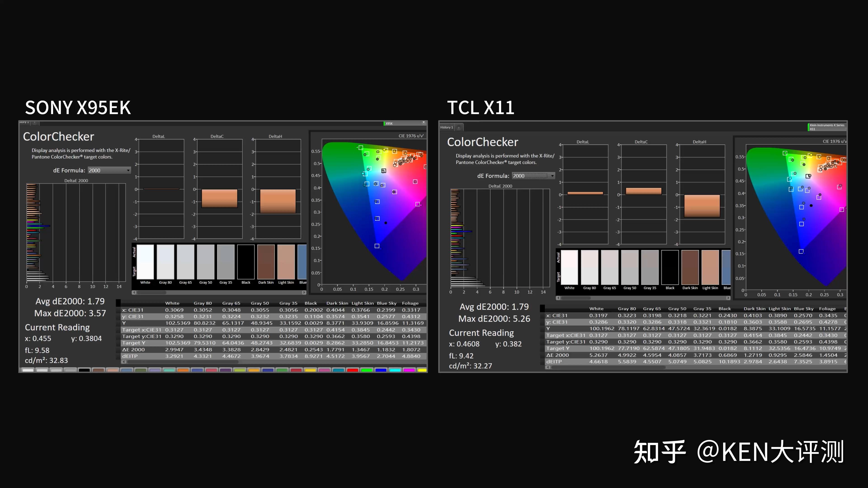Click Sony White ΔE 2000 value 2.9947
This screenshot has height=488, width=868.
174,350
